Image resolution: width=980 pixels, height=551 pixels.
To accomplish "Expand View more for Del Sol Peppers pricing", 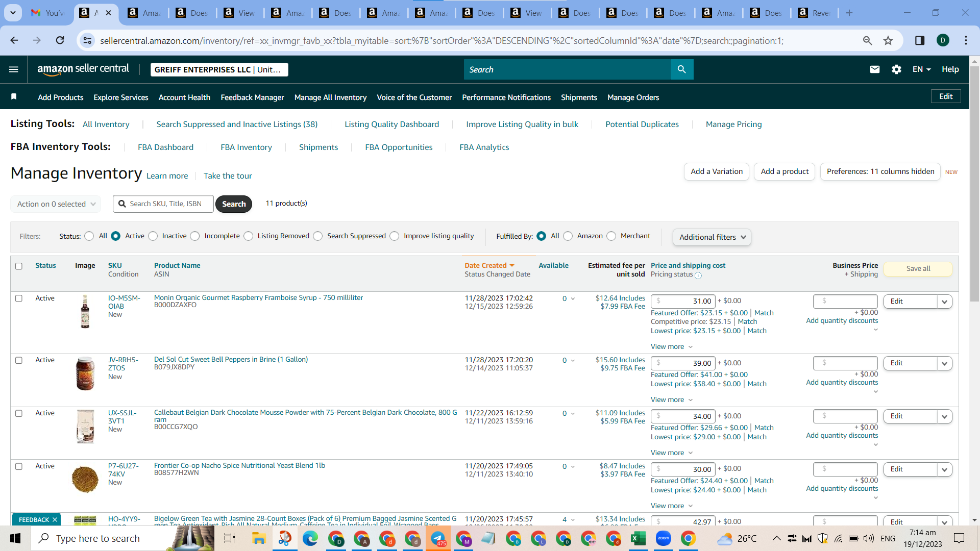I will [671, 400].
